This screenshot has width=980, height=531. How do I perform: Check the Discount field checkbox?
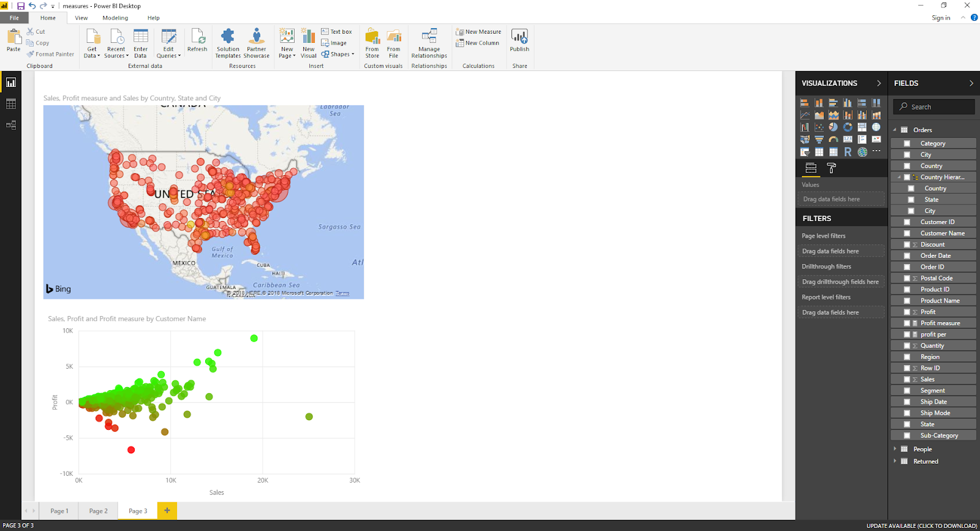point(907,244)
